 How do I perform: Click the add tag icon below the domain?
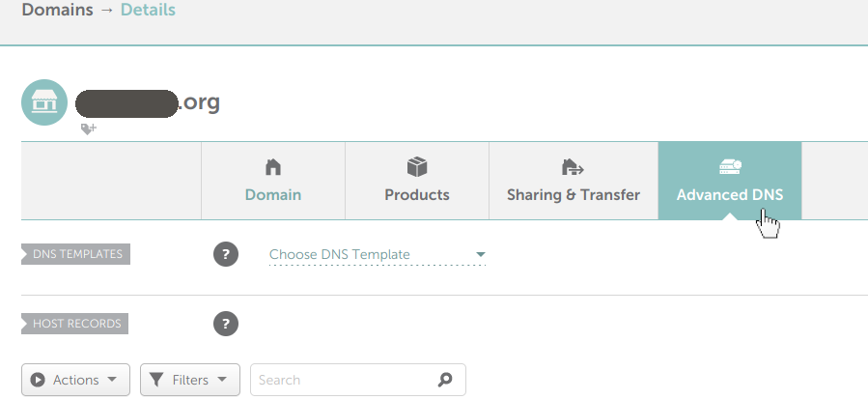[x=88, y=129]
